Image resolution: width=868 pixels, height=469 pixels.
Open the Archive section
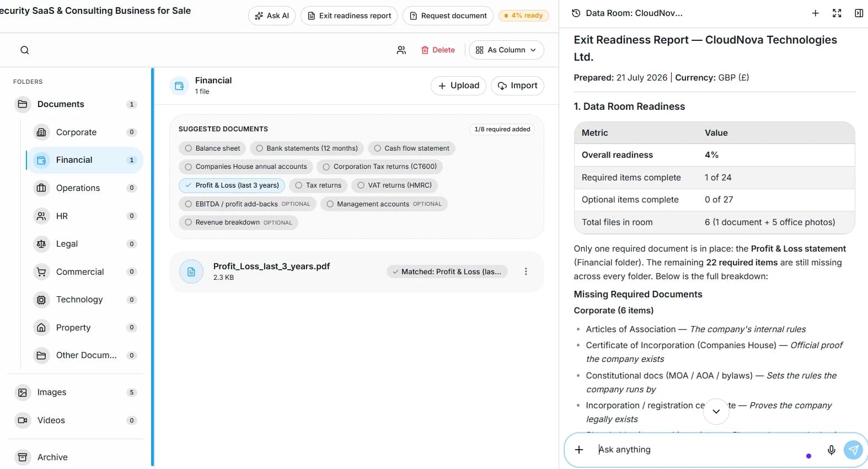76,457
